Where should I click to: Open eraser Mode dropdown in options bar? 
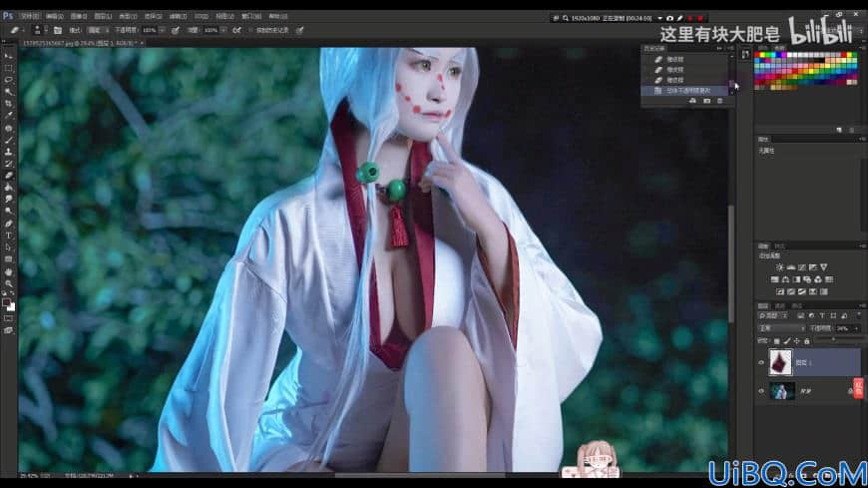point(97,31)
